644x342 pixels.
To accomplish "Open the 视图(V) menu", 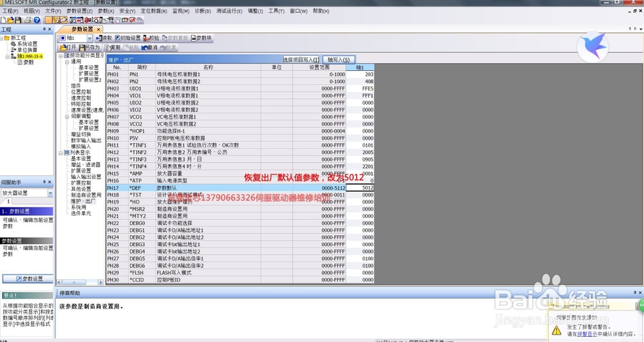I will tap(32, 11).
